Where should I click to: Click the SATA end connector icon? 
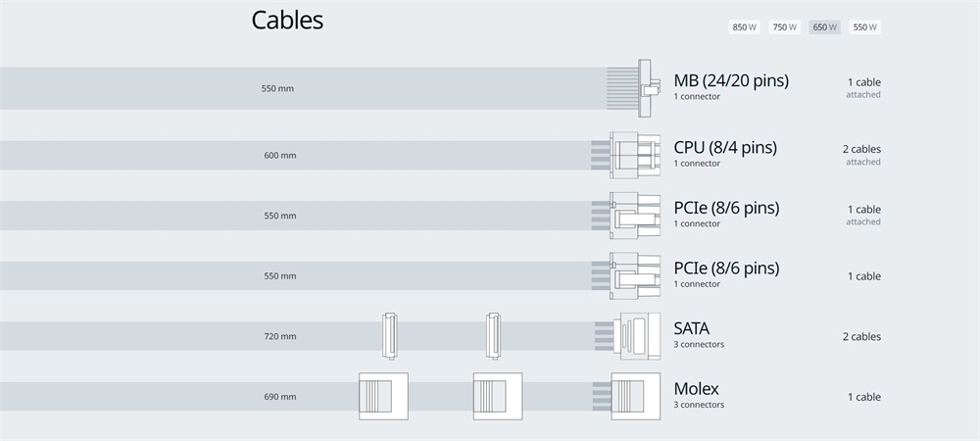point(627,336)
